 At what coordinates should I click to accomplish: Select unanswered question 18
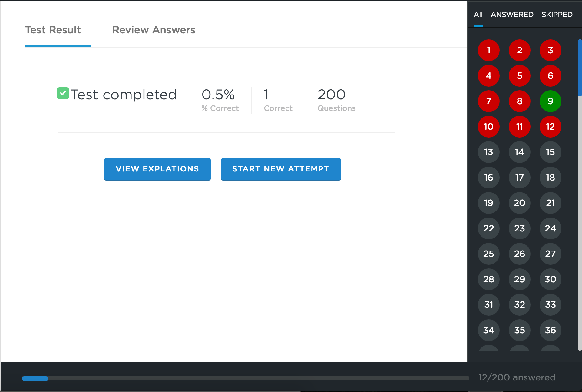(551, 178)
